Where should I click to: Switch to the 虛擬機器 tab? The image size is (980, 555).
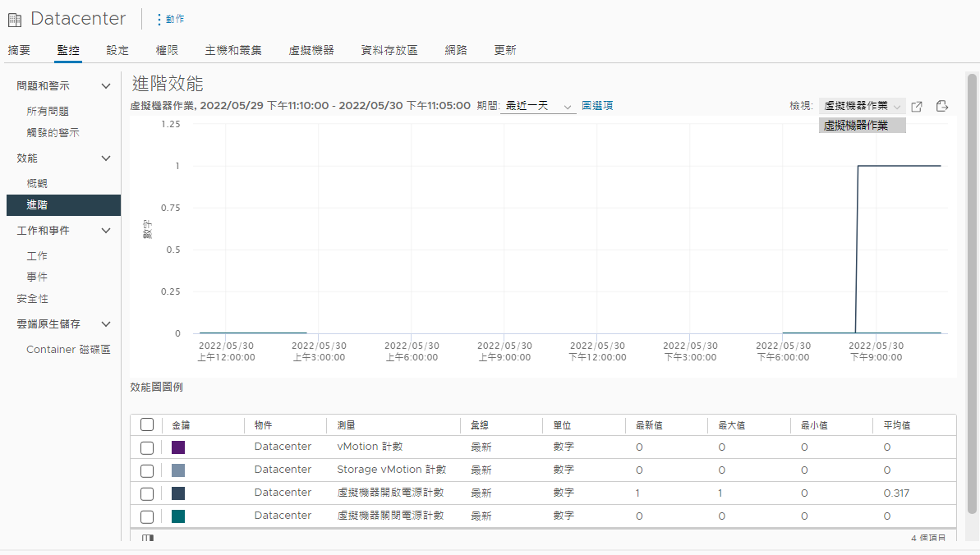pos(311,50)
